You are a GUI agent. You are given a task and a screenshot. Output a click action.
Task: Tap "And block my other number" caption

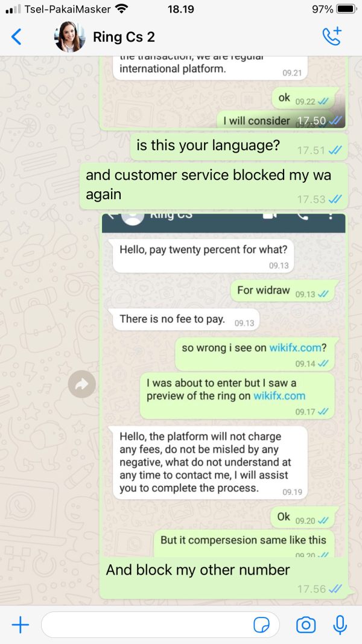tap(198, 570)
